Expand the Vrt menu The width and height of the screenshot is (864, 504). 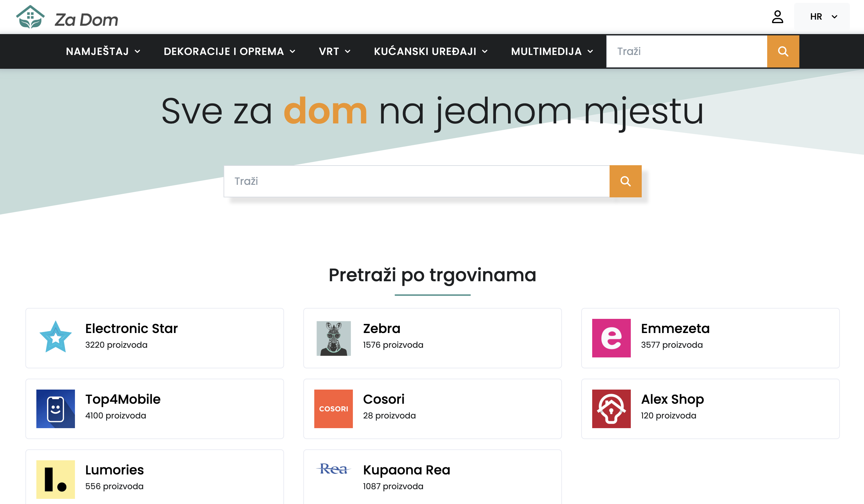click(x=335, y=51)
